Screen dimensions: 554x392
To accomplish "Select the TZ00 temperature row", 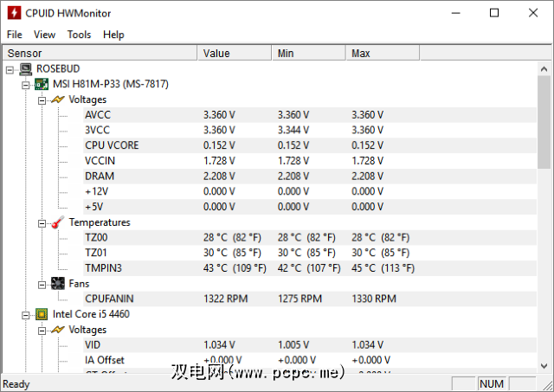I will (310, 237).
